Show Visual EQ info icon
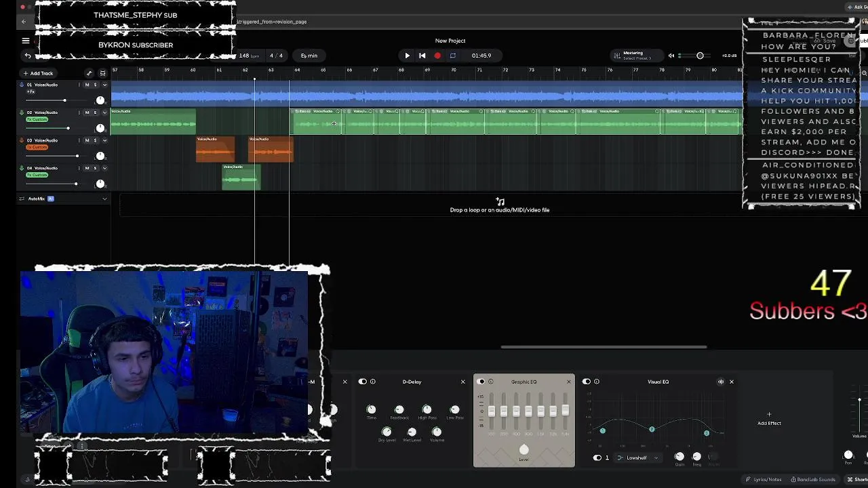Screen dimensions: 868x488 coord(597,382)
